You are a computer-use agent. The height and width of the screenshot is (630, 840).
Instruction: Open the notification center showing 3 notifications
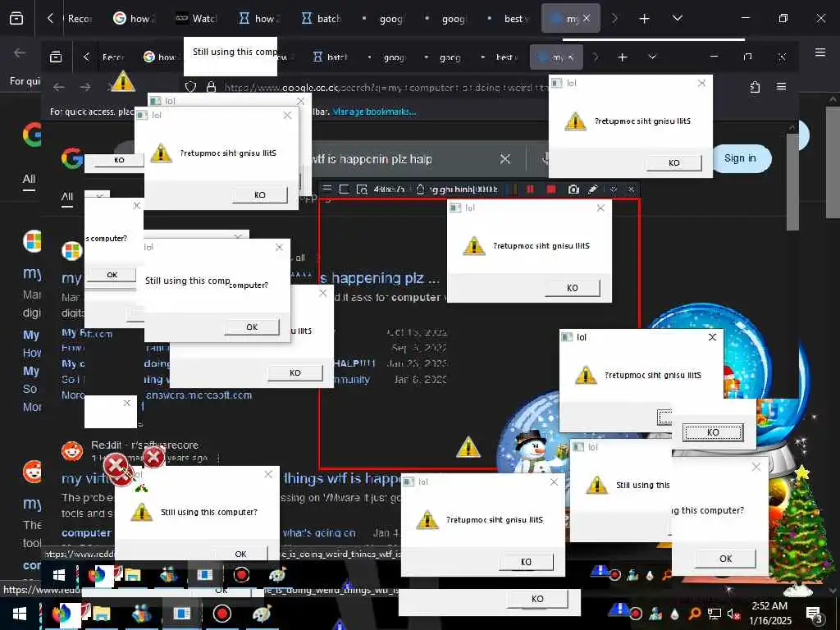click(x=815, y=614)
